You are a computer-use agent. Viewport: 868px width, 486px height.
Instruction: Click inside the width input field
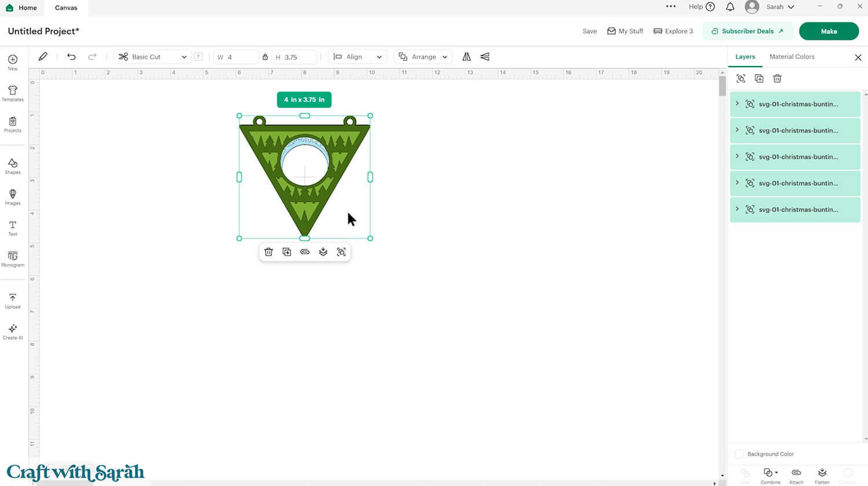coord(237,57)
